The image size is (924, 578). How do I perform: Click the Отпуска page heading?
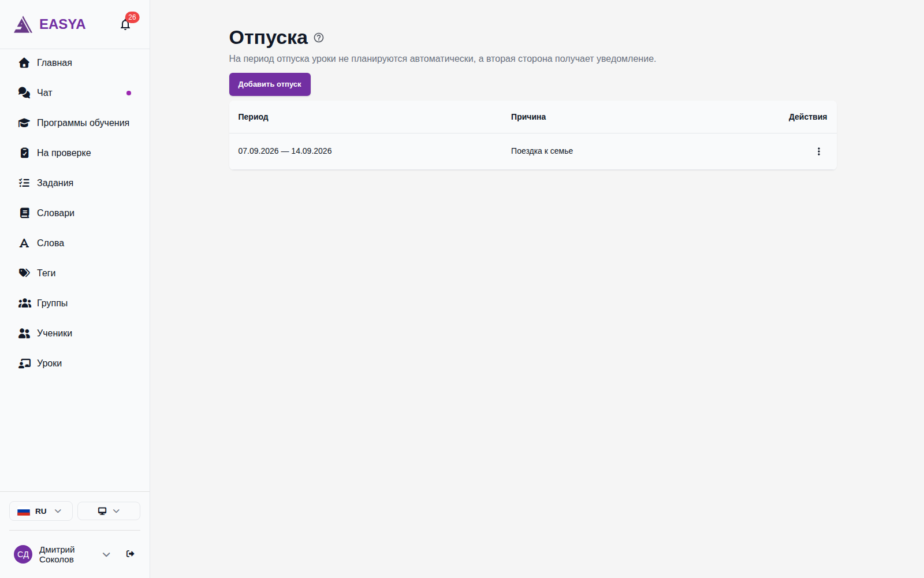(x=269, y=38)
